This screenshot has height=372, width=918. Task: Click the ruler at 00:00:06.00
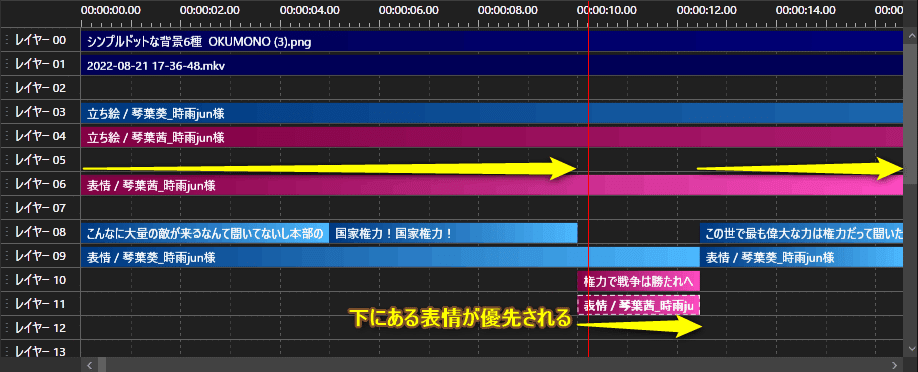(x=409, y=10)
